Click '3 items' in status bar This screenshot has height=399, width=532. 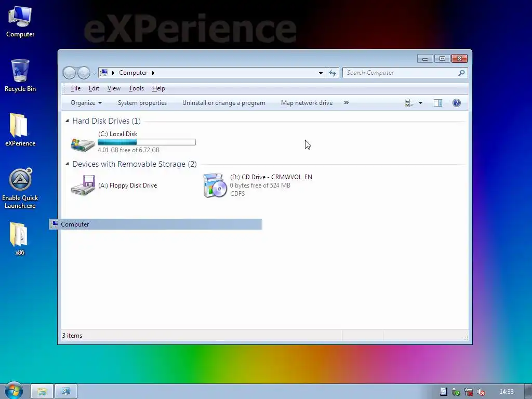tap(72, 336)
